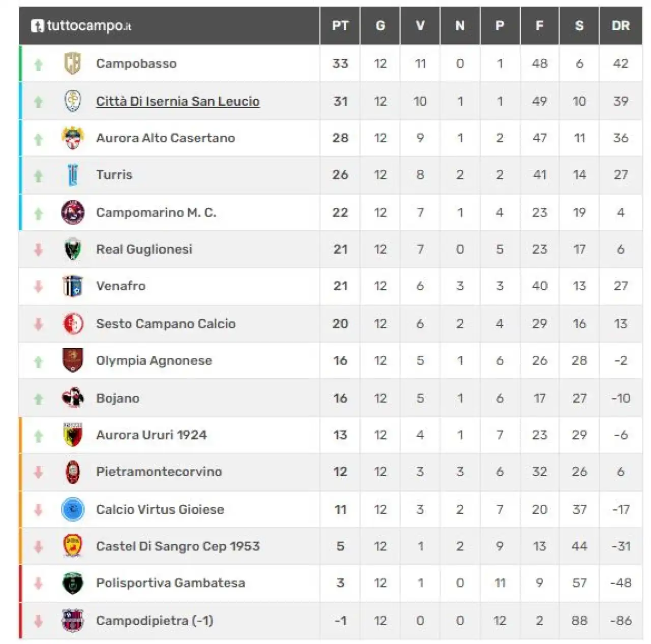The width and height of the screenshot is (651, 644).
Task: Click the PT column header
Action: point(340,25)
